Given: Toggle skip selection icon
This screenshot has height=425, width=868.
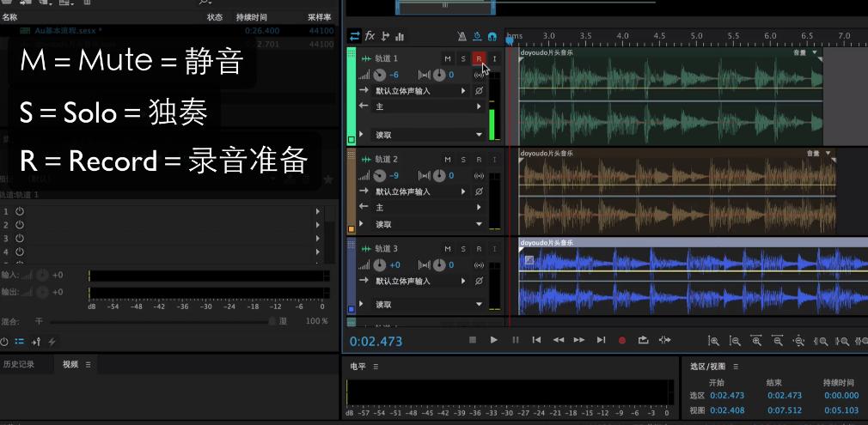Looking at the screenshot, I should 665,340.
